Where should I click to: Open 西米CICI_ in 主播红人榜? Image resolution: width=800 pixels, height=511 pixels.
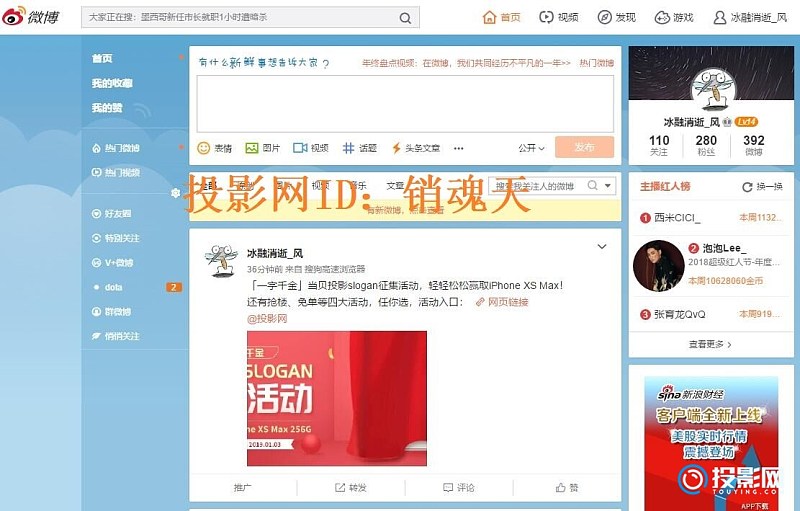point(678,218)
